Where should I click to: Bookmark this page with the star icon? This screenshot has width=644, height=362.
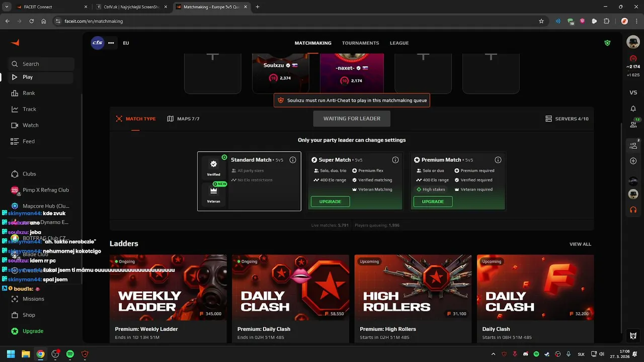(x=541, y=21)
